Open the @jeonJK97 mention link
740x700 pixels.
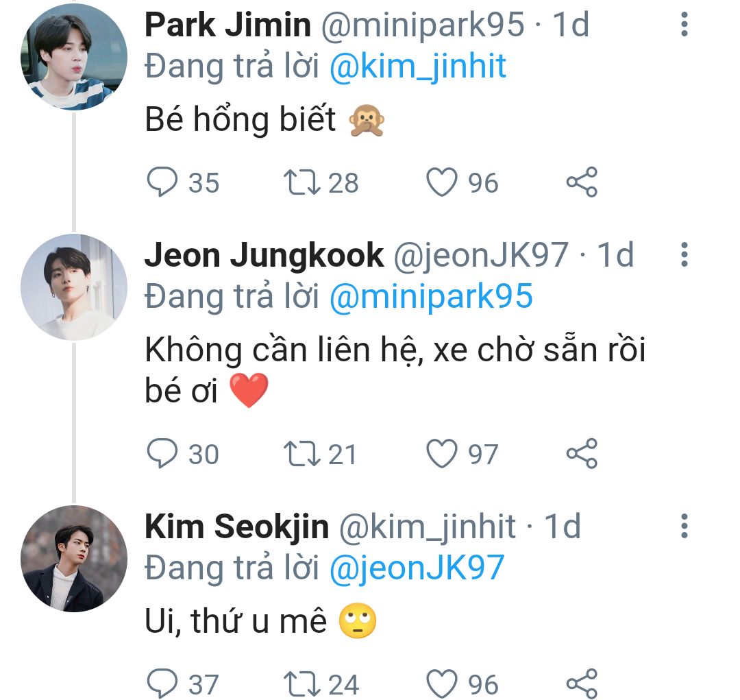(417, 568)
